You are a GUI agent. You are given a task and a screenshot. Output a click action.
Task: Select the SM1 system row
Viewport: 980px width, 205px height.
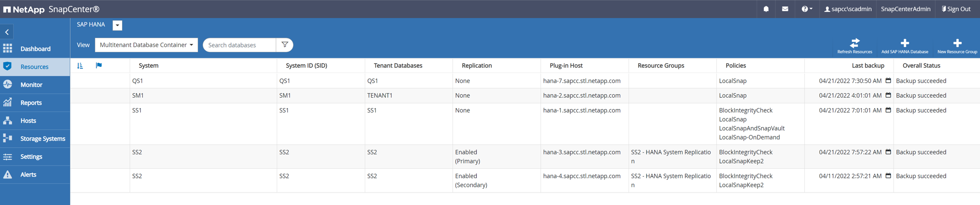138,96
